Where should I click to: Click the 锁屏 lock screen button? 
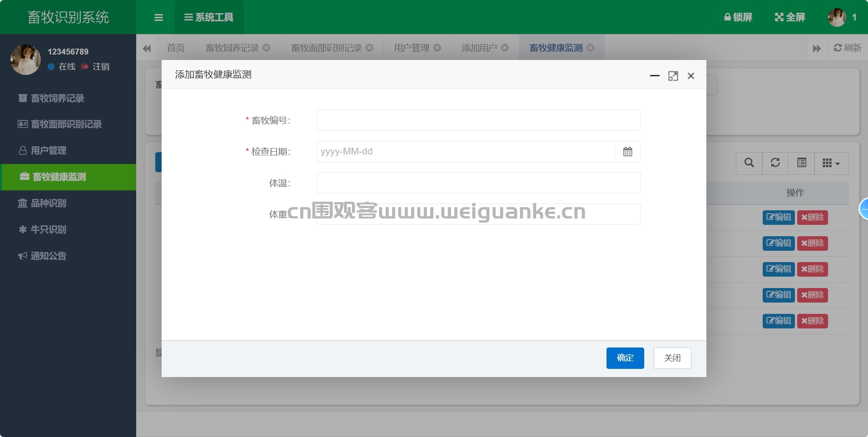[738, 17]
